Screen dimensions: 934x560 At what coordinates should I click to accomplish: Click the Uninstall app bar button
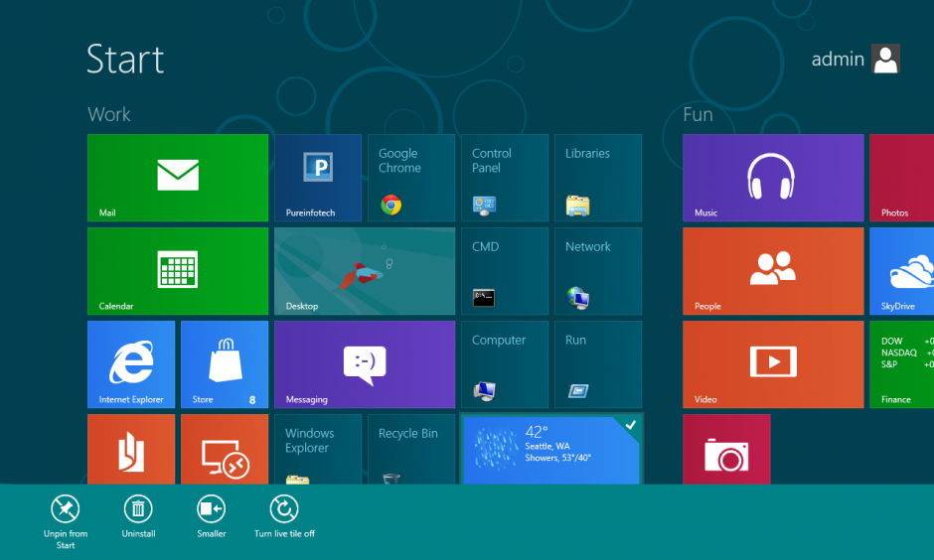tap(138, 516)
